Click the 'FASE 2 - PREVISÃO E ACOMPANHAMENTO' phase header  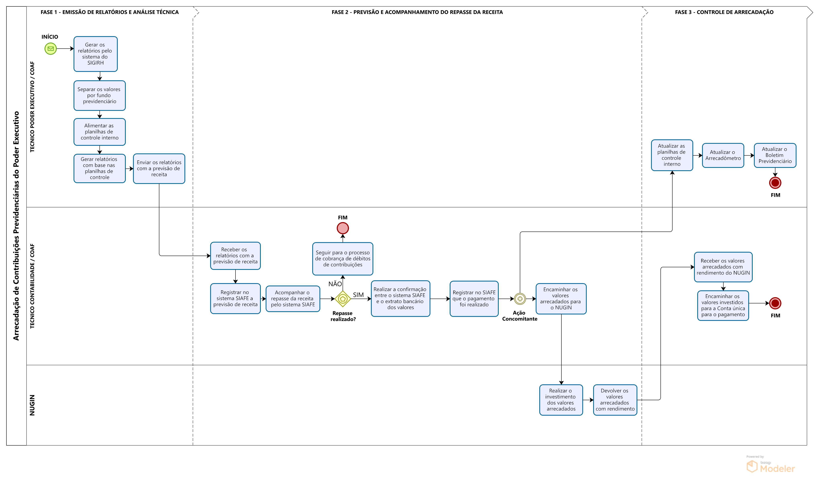[417, 12]
